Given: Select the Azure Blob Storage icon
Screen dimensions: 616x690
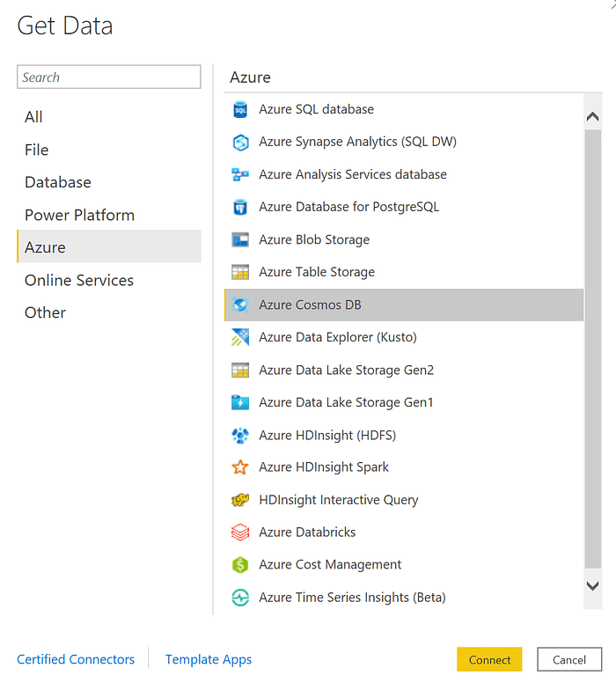Looking at the screenshot, I should [240, 239].
